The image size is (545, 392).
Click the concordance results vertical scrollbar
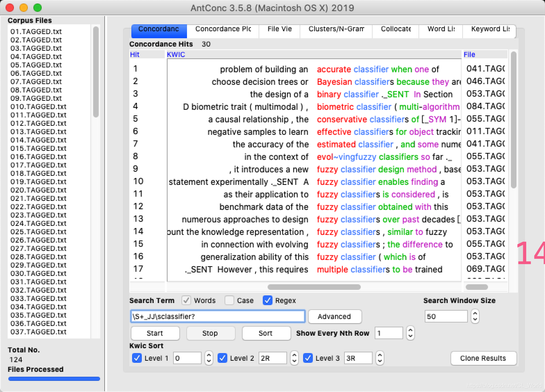(514, 120)
